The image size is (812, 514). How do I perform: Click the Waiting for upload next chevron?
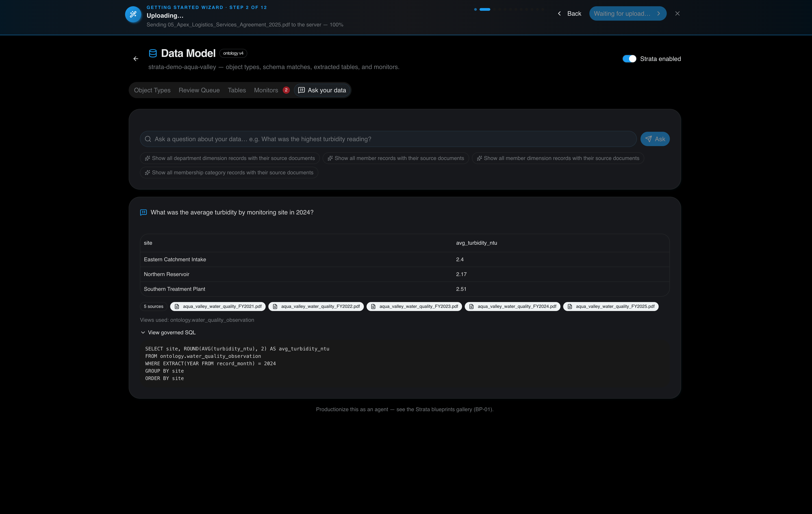659,13
